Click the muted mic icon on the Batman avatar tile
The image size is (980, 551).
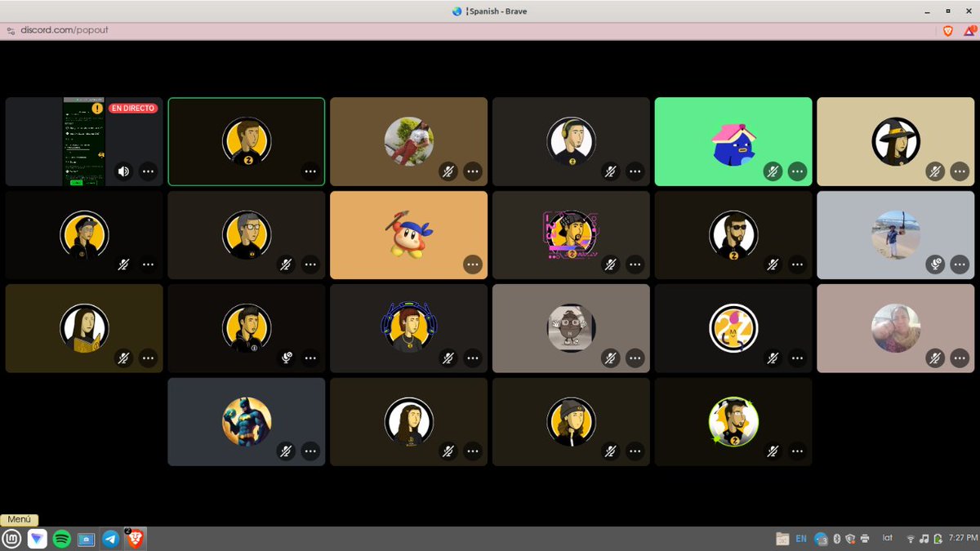tap(286, 451)
